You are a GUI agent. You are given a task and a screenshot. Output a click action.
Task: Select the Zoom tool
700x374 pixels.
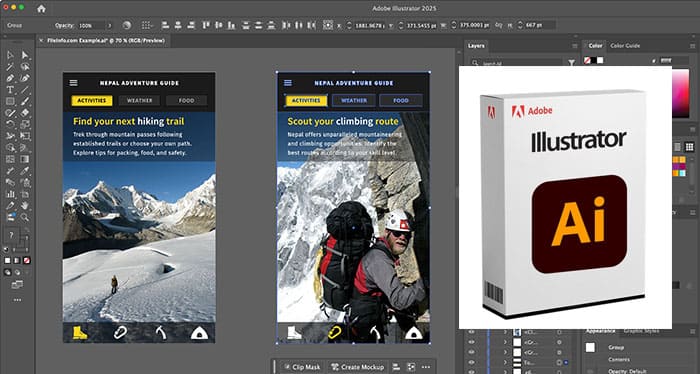click(25, 217)
